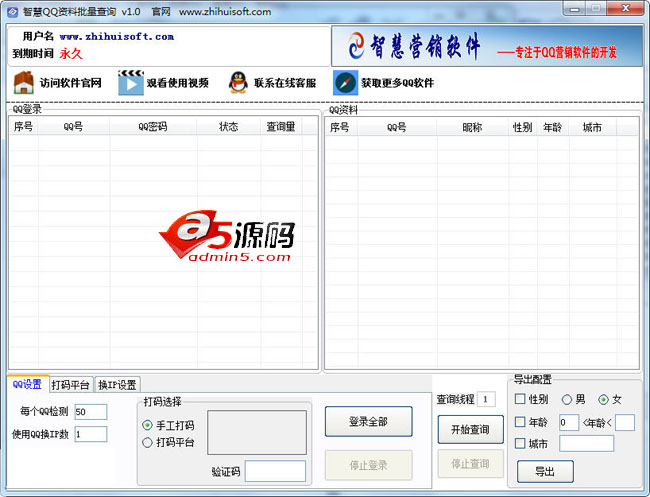Click QQ密码 column header in QQ登录 table
650x497 pixels.
pyautogui.click(x=153, y=126)
